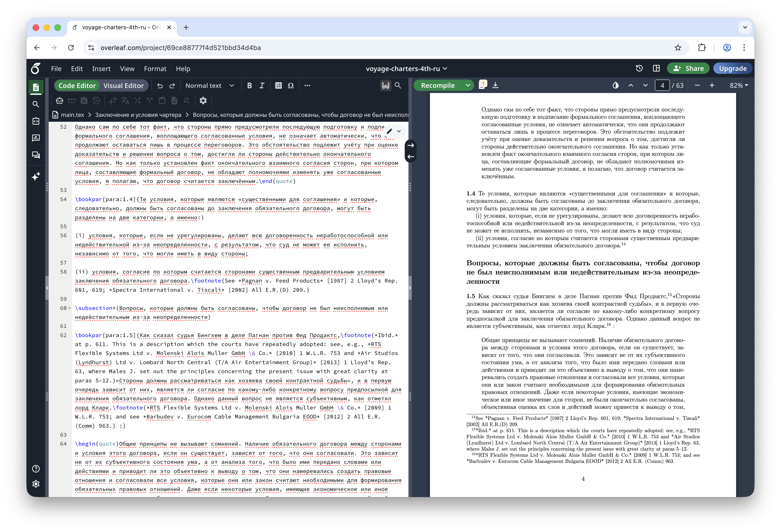Screen dimensions: 781x532
Task: Insert a table using the table icon
Action: (x=278, y=86)
